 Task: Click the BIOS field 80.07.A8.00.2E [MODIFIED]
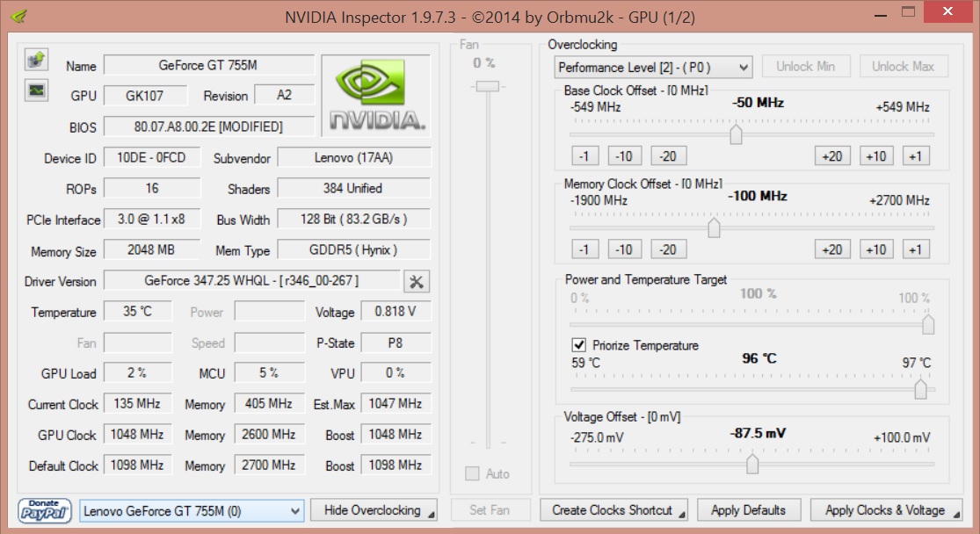[209, 126]
